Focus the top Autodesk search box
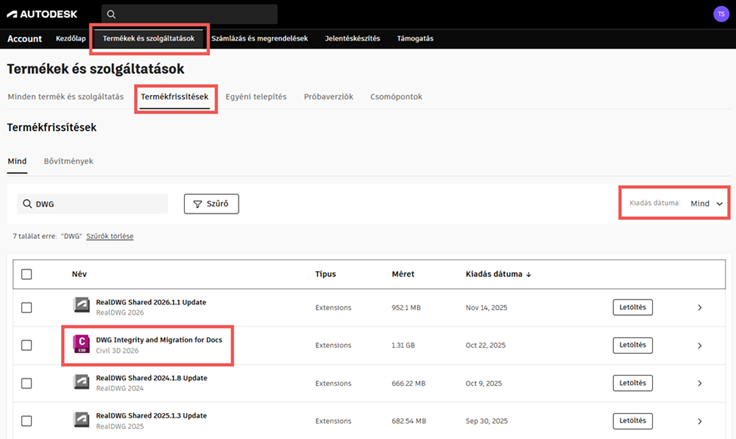Viewport: 736px width, 439px height. pos(189,14)
